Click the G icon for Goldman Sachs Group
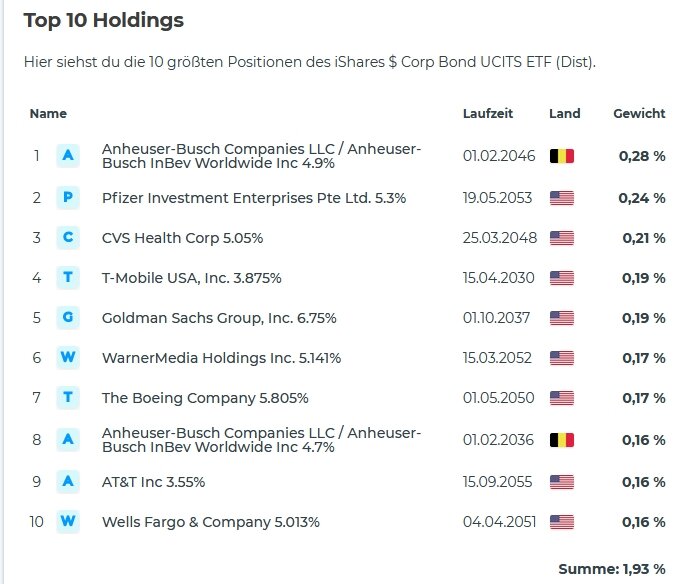Screen dimensions: 680x584 [x=68, y=318]
